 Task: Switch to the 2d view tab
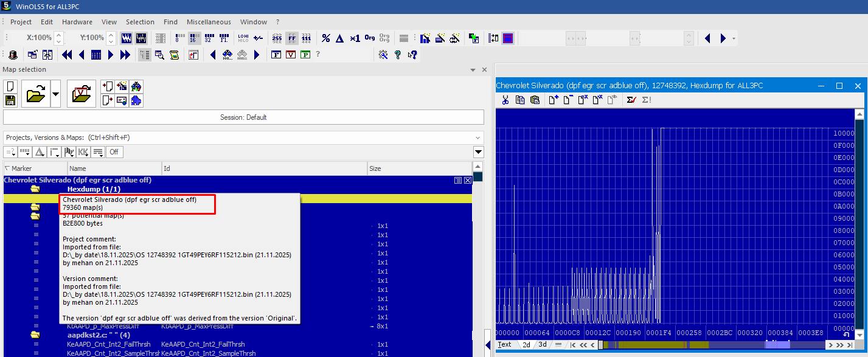(526, 345)
